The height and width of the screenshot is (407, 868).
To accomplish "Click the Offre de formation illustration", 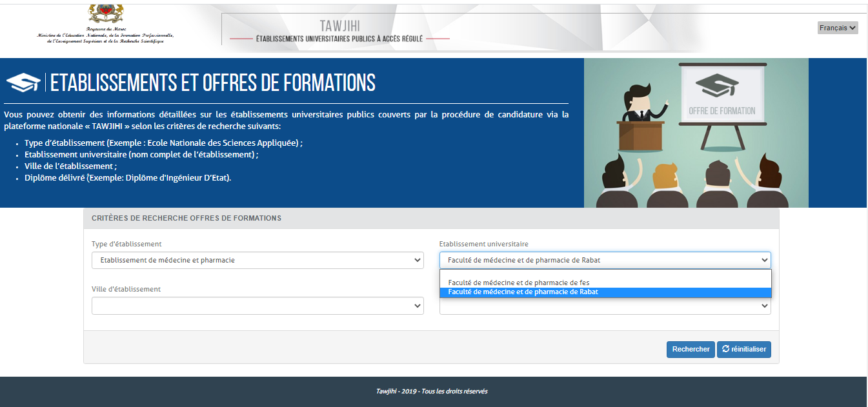I will tap(696, 133).
